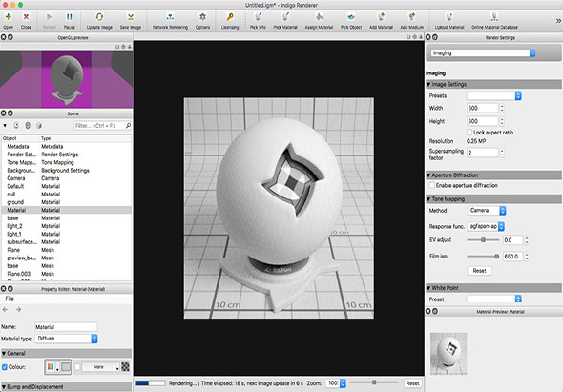Open Network Rendering from the toolbar
563x392 pixels.
coord(170,20)
